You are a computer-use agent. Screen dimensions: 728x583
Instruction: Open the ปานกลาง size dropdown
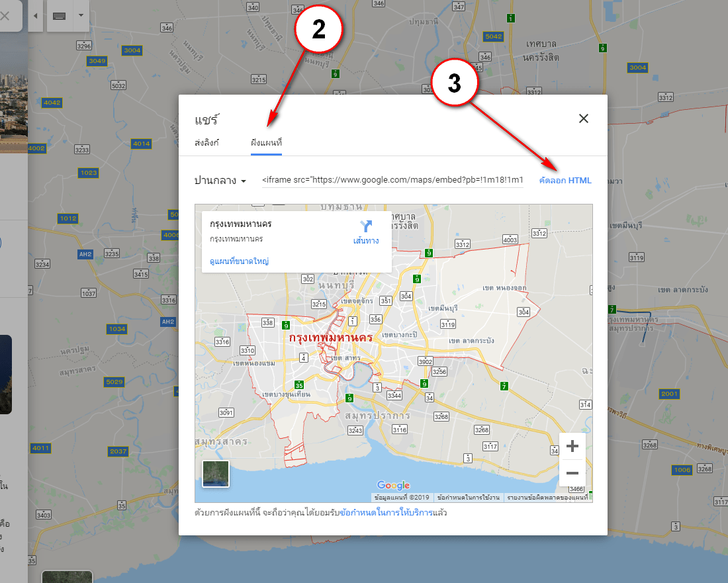pos(220,181)
